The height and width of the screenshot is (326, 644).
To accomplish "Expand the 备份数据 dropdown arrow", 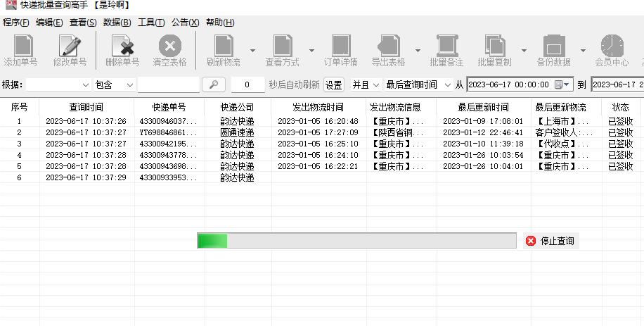I will click(583, 51).
